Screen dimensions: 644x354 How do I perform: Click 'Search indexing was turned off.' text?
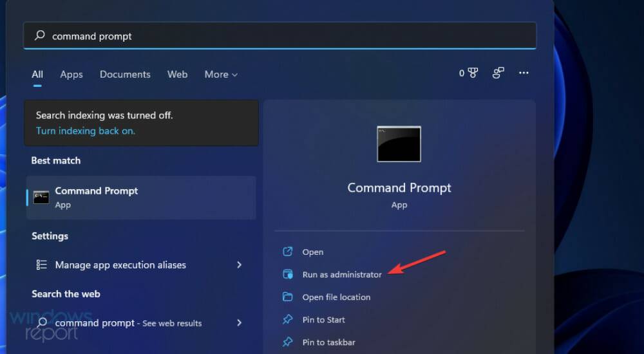[104, 115]
